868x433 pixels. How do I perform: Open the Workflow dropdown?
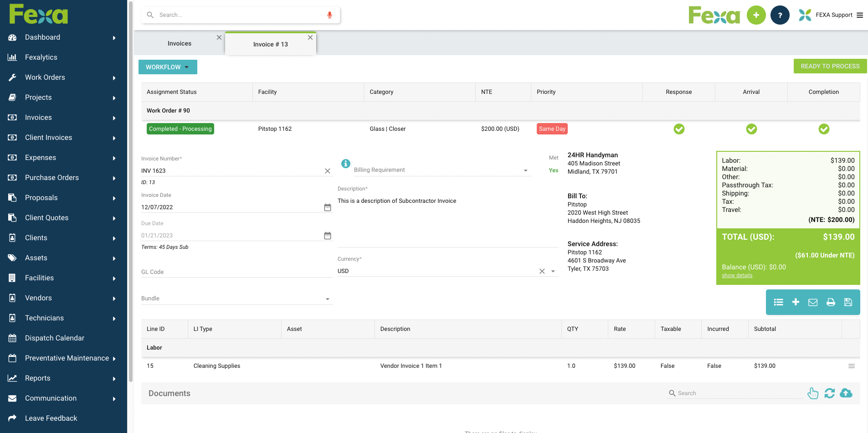pyautogui.click(x=168, y=67)
